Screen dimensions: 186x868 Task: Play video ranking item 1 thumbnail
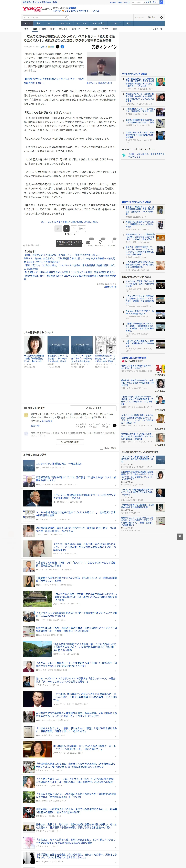pos(160,284)
